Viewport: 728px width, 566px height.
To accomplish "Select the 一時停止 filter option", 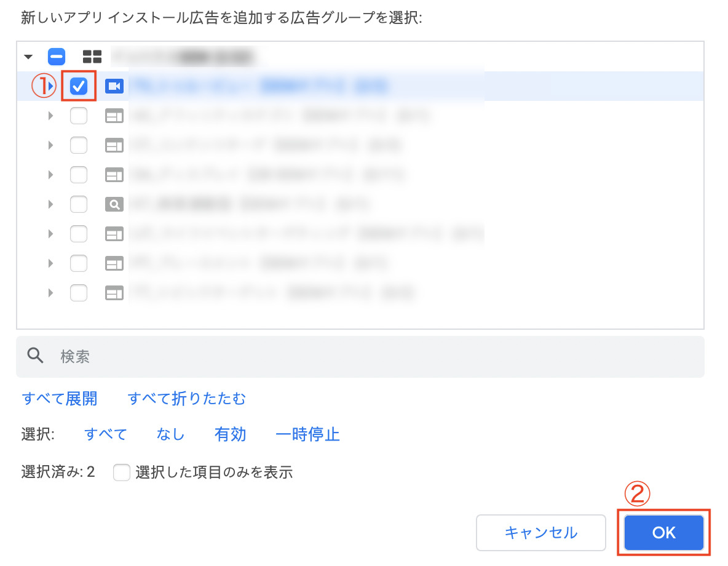I will (307, 434).
